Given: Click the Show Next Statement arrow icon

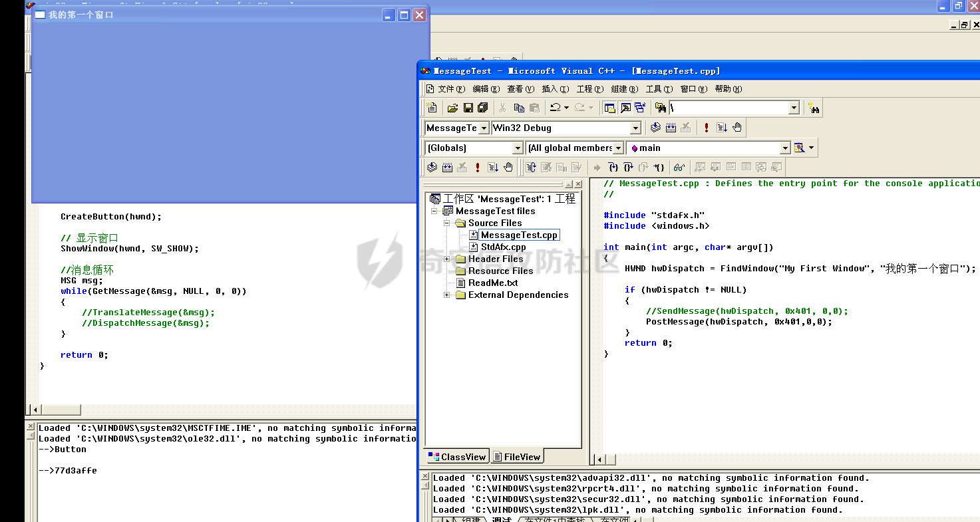Looking at the screenshot, I should [x=597, y=168].
